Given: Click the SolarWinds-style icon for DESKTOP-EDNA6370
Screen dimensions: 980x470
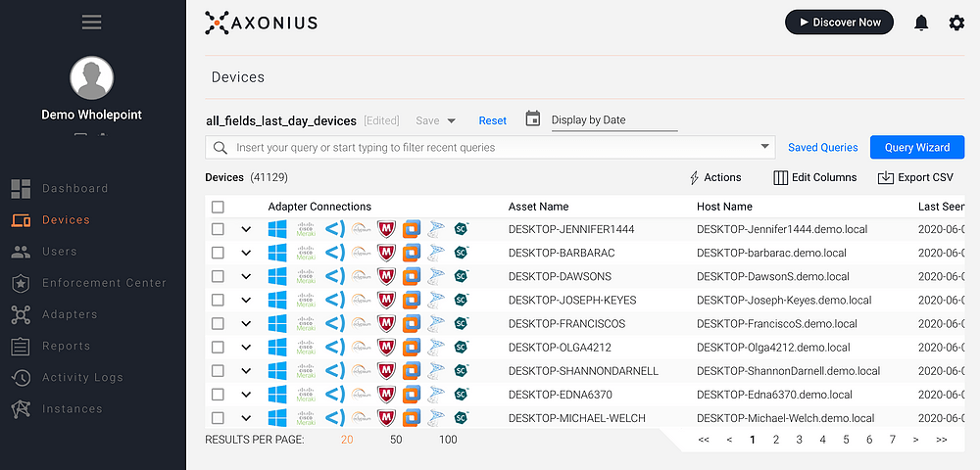Looking at the screenshot, I should pos(436,395).
